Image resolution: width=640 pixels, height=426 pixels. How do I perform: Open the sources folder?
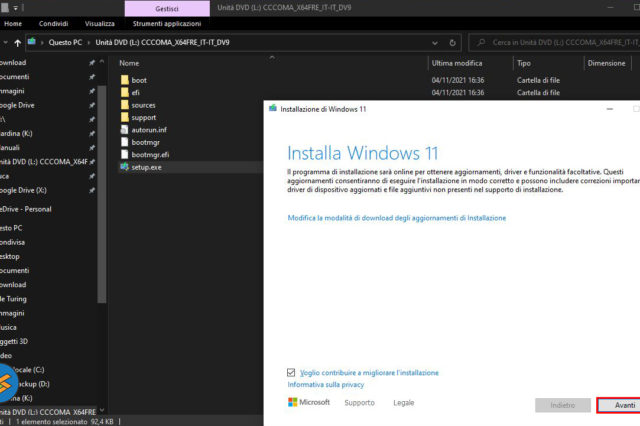(144, 104)
